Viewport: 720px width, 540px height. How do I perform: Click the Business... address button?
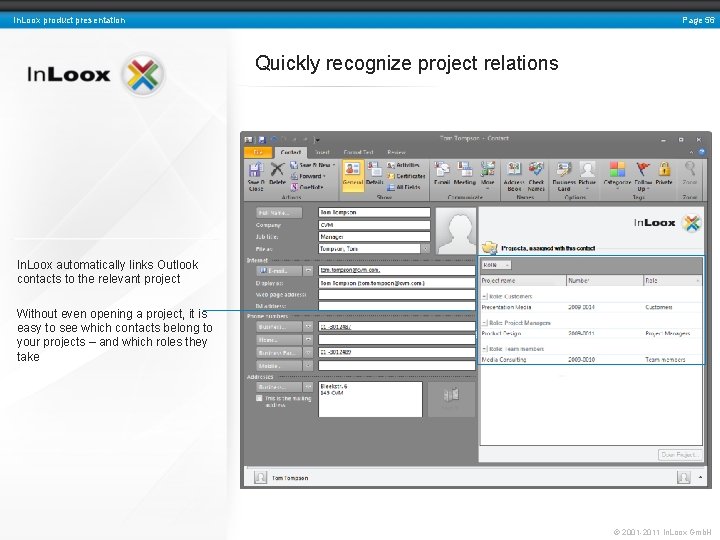click(279, 387)
